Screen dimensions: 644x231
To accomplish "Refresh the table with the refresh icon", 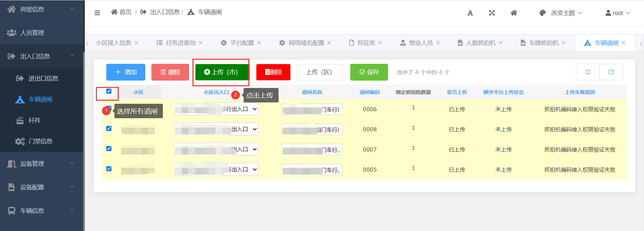I will coord(588,72).
